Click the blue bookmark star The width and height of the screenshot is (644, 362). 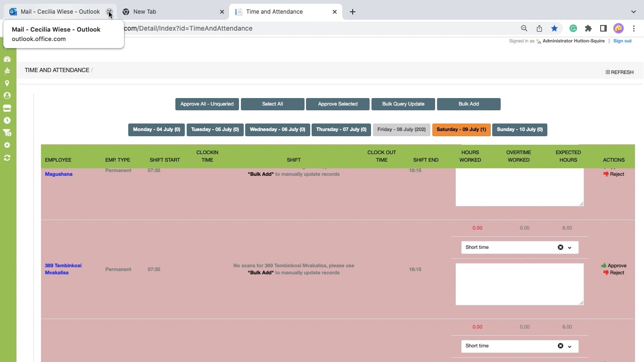pyautogui.click(x=554, y=28)
